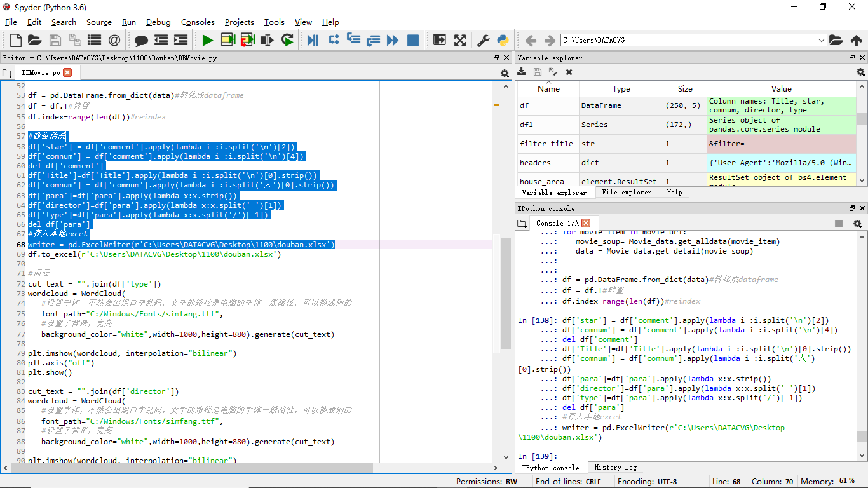Click the Value column header
The height and width of the screenshot is (488, 868).
[781, 89]
